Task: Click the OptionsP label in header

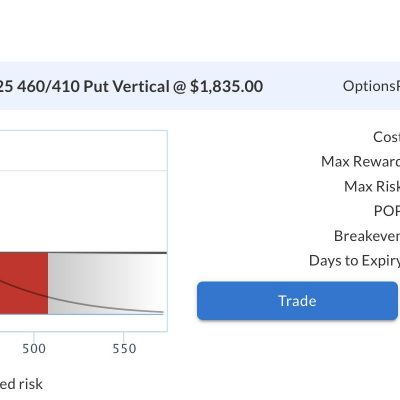Action: (371, 86)
